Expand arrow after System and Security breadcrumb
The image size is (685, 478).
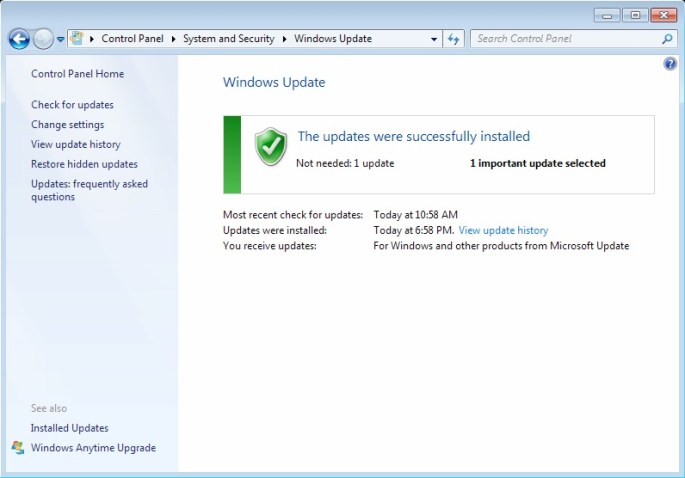tap(284, 39)
